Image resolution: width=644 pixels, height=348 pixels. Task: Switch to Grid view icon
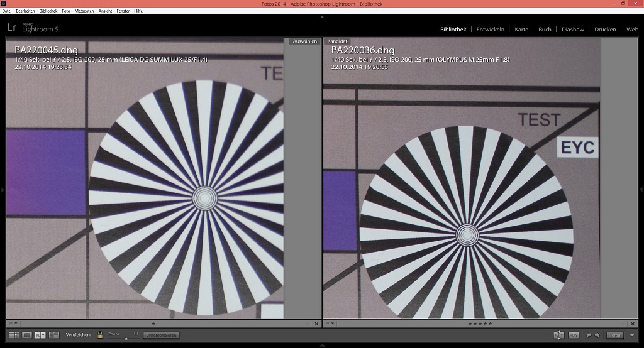click(x=13, y=335)
